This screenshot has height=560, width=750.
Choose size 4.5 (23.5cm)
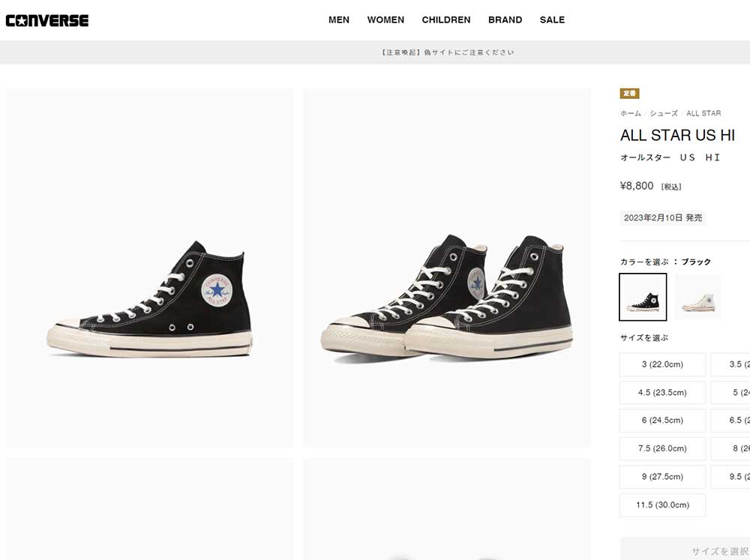click(662, 393)
